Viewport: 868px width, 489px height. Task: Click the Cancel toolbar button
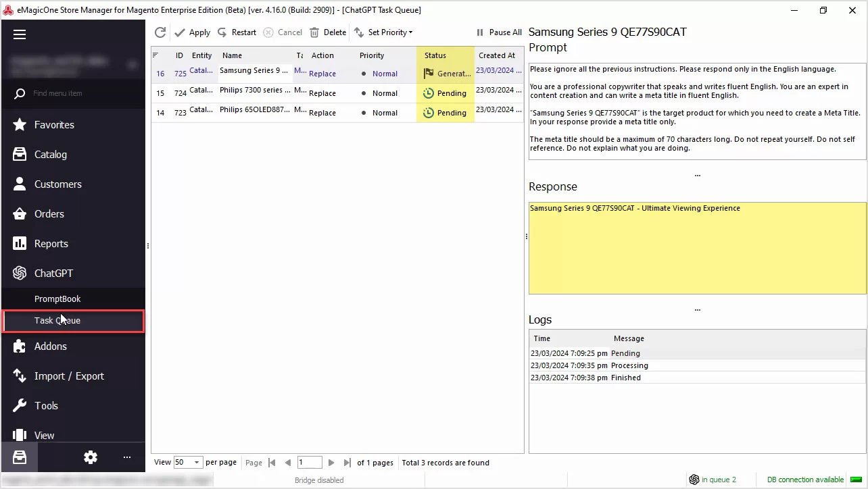pos(283,32)
